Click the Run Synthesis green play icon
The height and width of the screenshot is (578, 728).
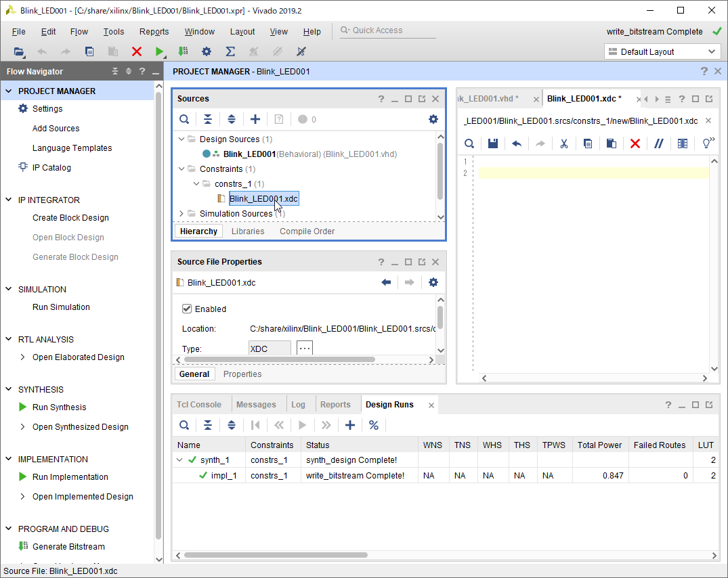22,407
